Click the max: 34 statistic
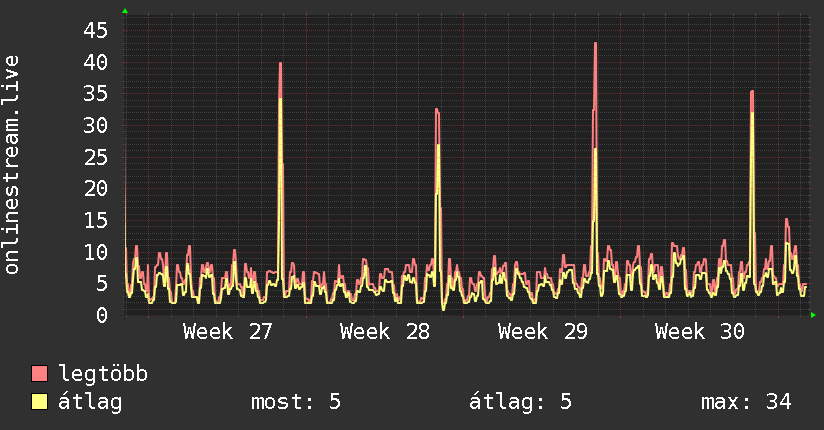Image resolution: width=824 pixels, height=430 pixels. pyautogui.click(x=746, y=402)
